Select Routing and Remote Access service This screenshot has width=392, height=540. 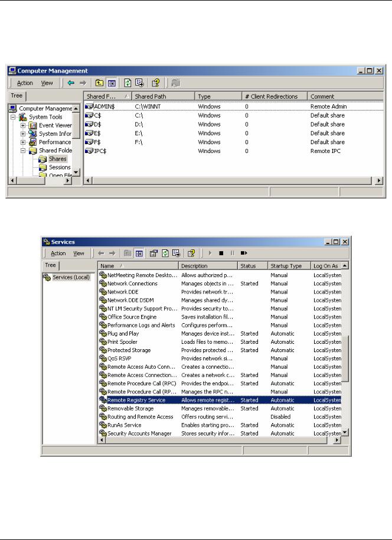pos(220,417)
